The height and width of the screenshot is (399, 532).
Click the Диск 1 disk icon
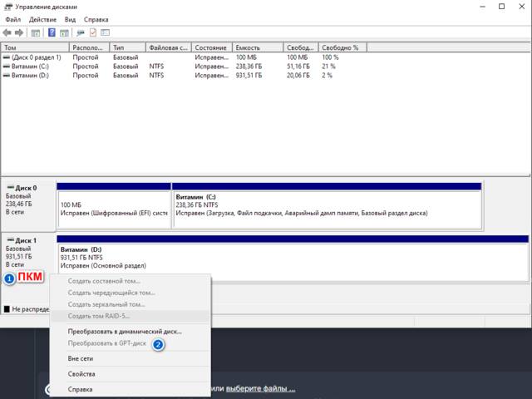pos(11,240)
